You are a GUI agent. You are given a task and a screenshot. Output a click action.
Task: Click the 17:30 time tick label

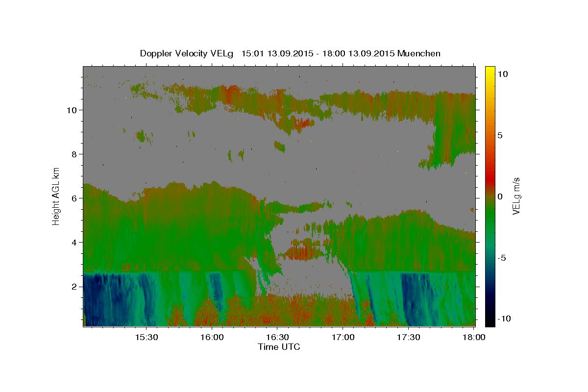[408, 337]
